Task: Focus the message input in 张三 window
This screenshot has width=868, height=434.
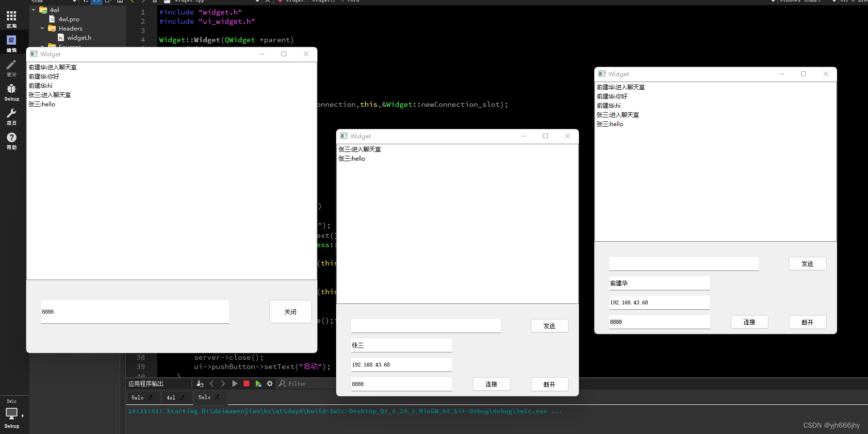Action: point(426,326)
